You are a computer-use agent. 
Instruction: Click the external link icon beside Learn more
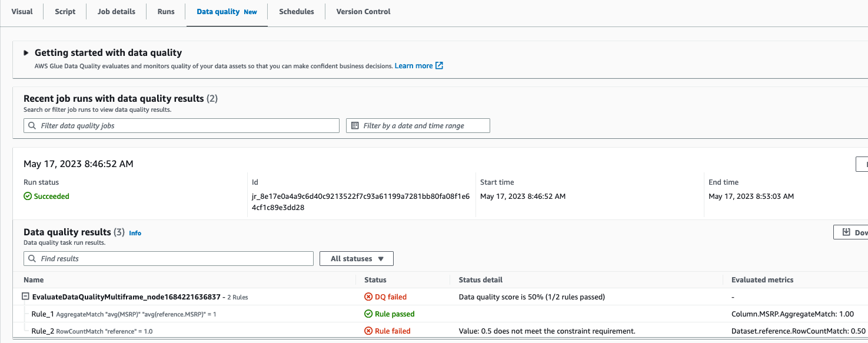click(439, 66)
